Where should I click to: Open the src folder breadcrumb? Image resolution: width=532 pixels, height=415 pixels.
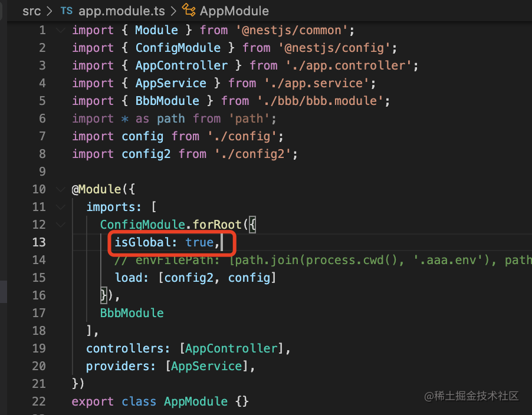(31, 11)
